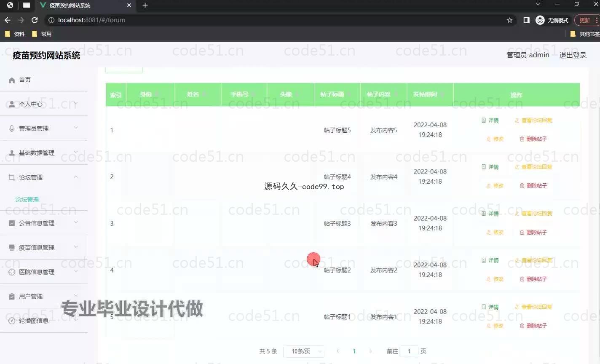The width and height of the screenshot is (600, 364).
Task: Go to next page arrow
Action: pos(370,351)
